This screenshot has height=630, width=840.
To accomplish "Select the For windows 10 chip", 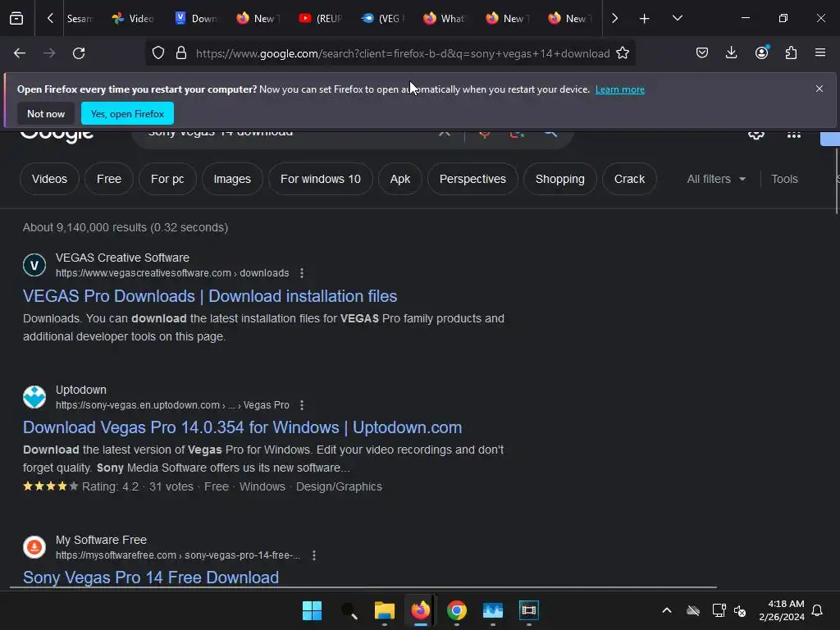I will point(321,179).
